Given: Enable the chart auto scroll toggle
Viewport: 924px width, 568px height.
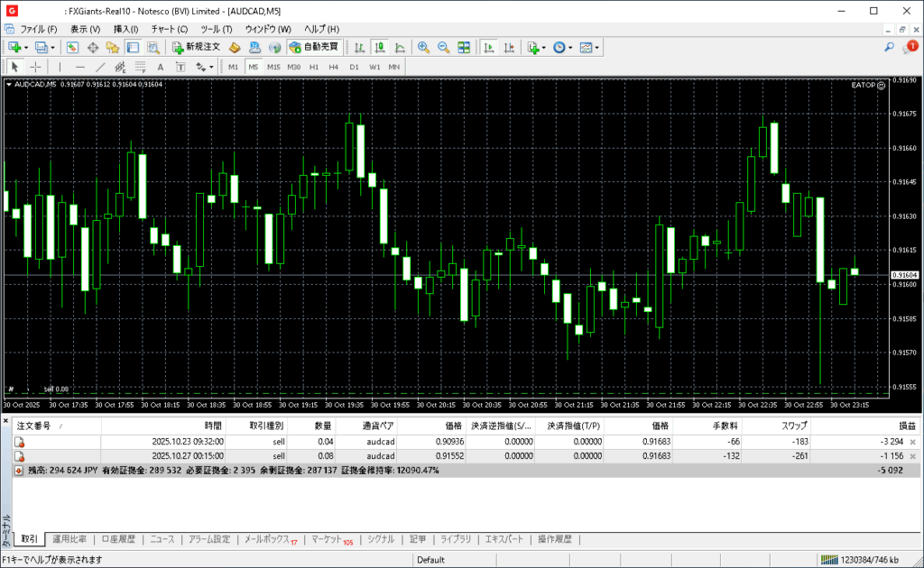Looking at the screenshot, I should [490, 47].
